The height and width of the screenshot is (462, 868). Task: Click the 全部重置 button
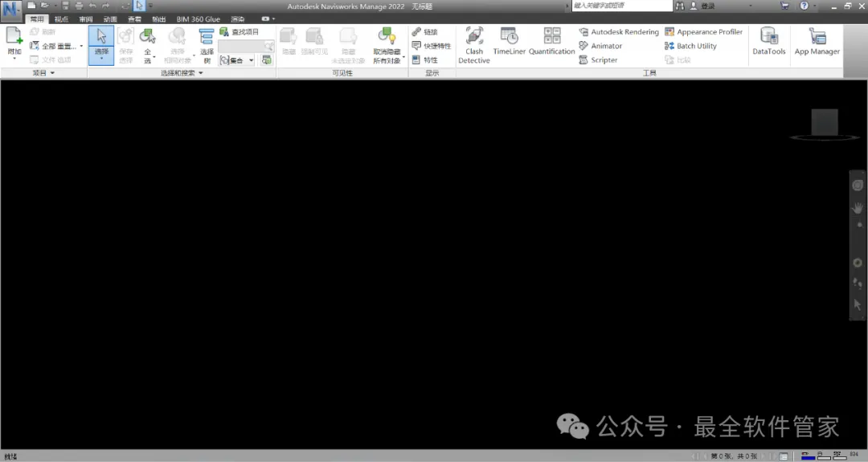53,46
